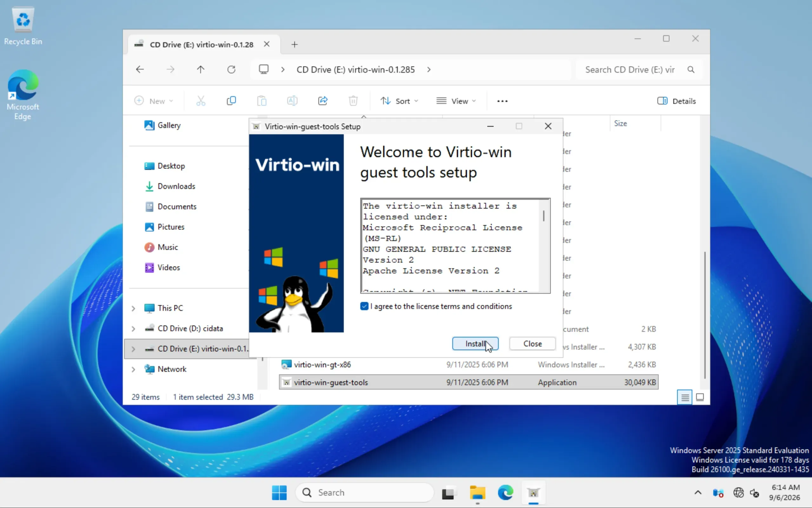This screenshot has width=812, height=508.
Task: Select the virtio-win-guest-tools file
Action: [x=469, y=382]
